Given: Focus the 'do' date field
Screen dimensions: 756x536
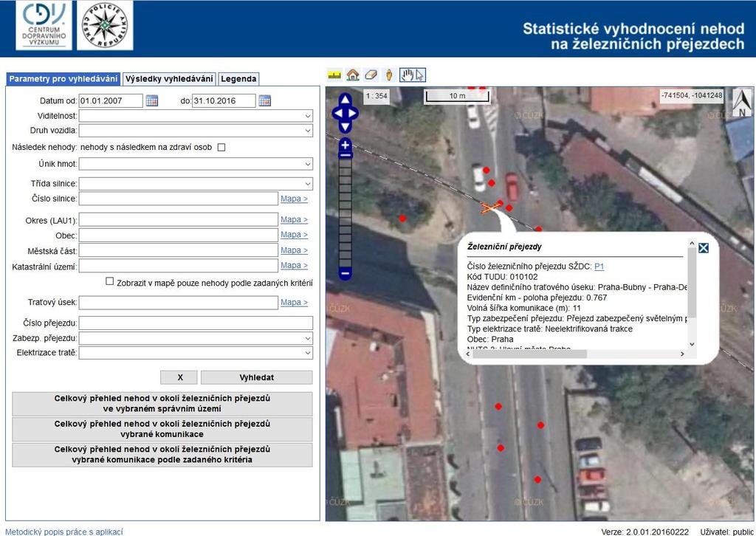Looking at the screenshot, I should (224, 100).
